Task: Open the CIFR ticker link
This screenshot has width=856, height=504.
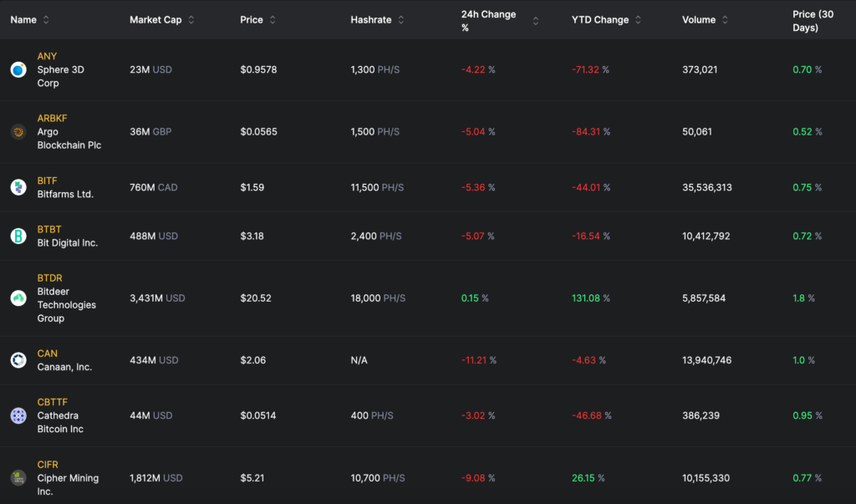Action: (x=48, y=465)
